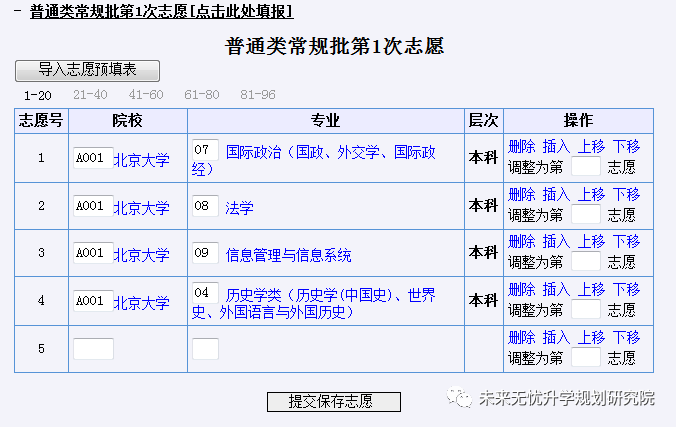676x427 pixels.
Task: Switch to the 41-60 page tab
Action: point(146,94)
